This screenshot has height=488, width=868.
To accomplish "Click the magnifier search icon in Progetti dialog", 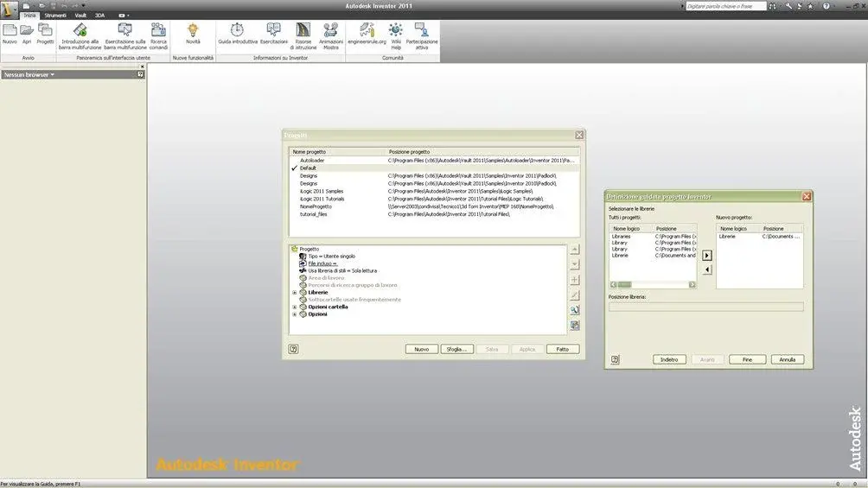I will pyautogui.click(x=575, y=310).
